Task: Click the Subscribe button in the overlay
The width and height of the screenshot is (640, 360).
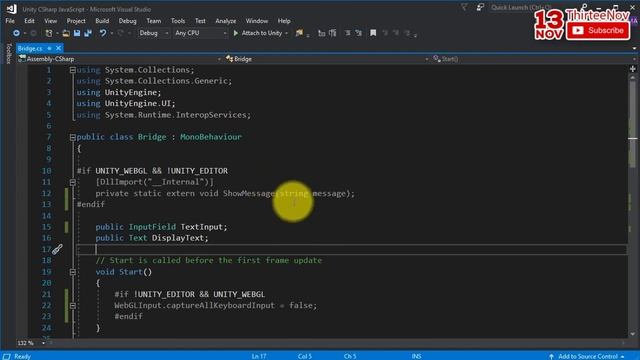Action: [598, 31]
